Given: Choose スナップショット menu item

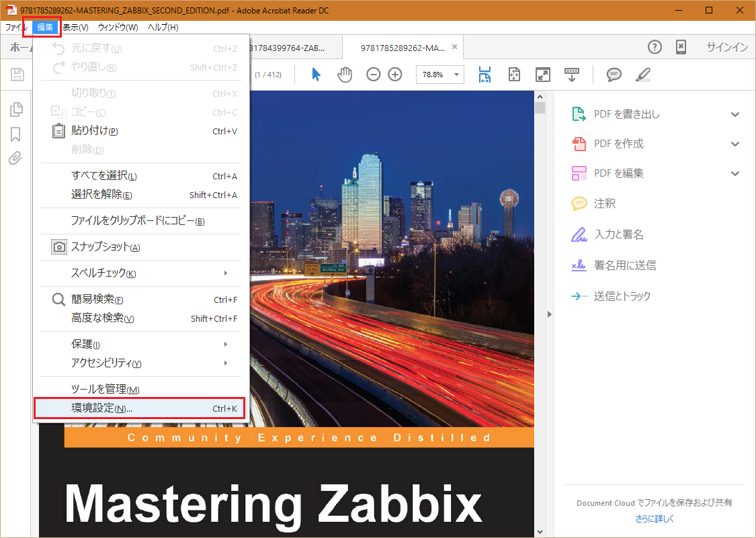Looking at the screenshot, I should (141, 246).
